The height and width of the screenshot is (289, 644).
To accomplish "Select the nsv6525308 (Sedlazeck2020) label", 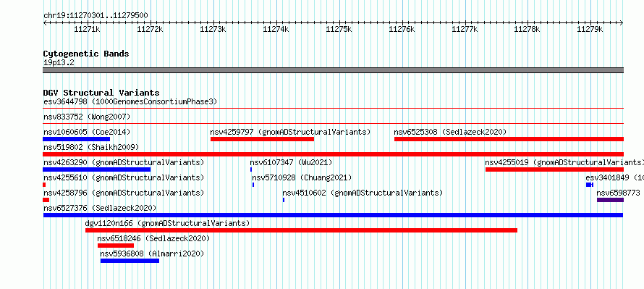I will tap(450, 132).
